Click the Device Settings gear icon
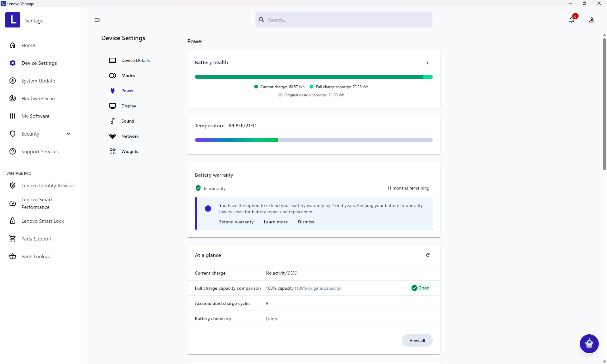Image resolution: width=607 pixels, height=364 pixels. point(13,63)
